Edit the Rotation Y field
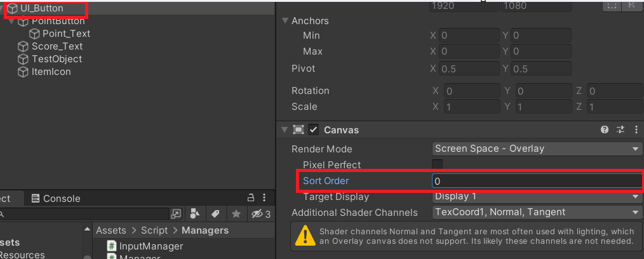 pyautogui.click(x=544, y=91)
